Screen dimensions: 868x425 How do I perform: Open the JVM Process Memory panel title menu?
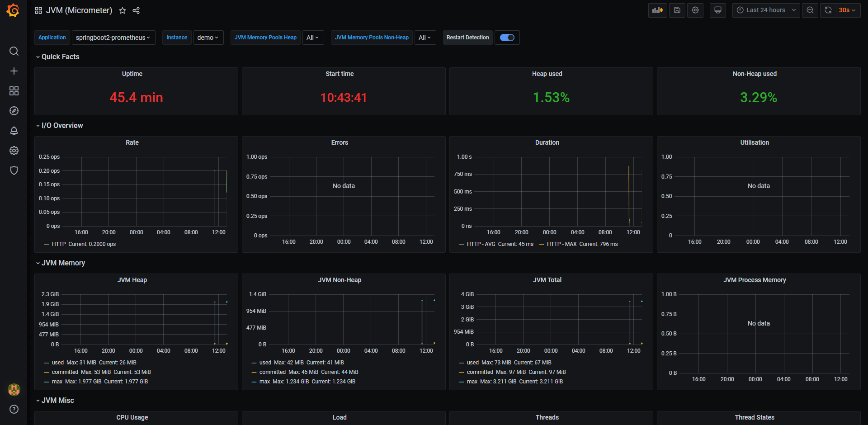(x=755, y=280)
